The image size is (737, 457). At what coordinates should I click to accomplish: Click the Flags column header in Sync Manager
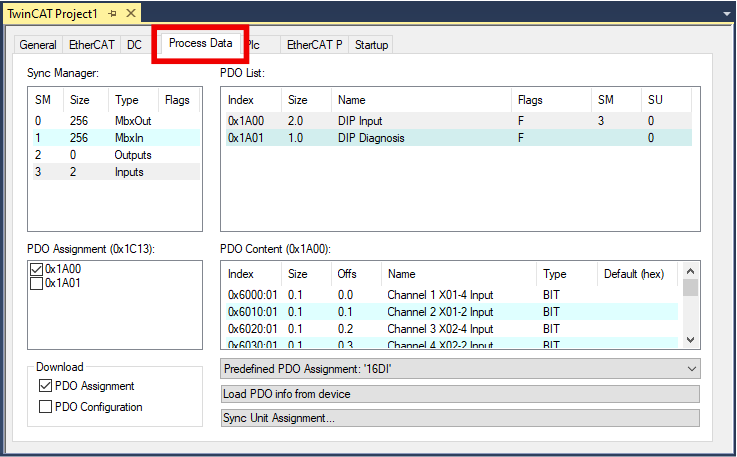[179, 100]
